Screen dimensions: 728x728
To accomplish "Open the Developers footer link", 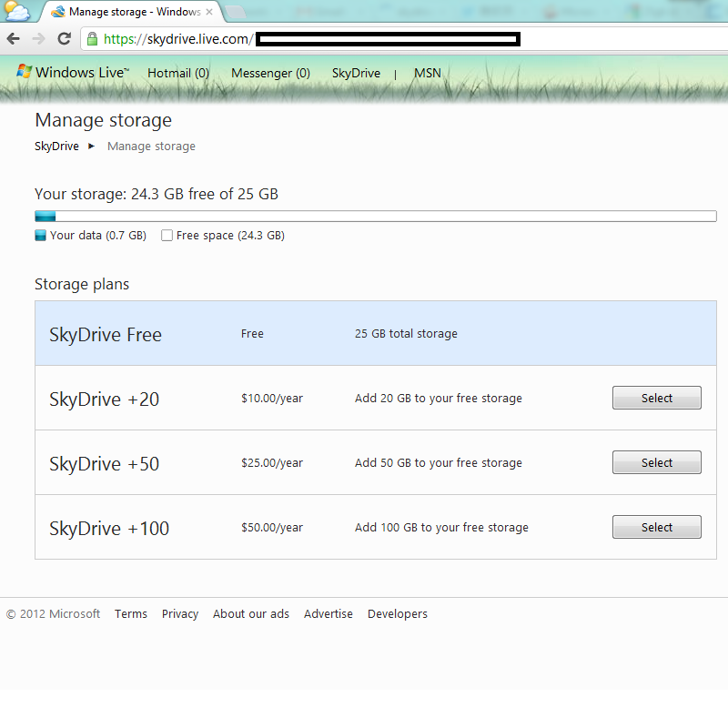I will (x=398, y=613).
